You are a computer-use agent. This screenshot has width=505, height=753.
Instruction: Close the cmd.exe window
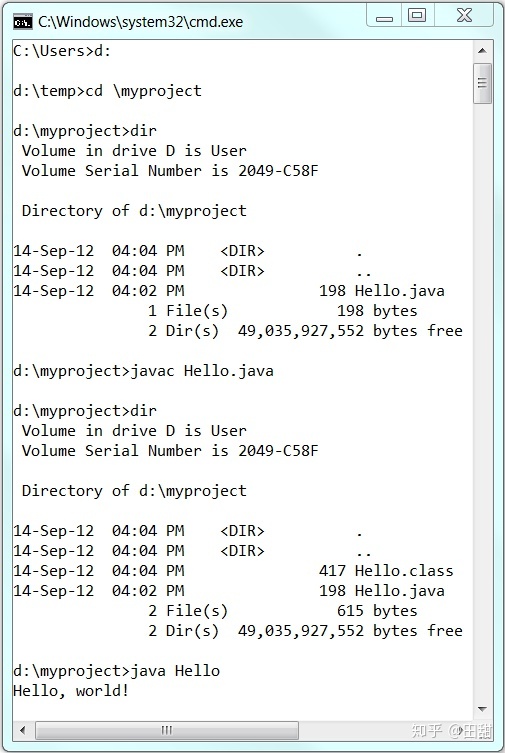click(x=464, y=15)
